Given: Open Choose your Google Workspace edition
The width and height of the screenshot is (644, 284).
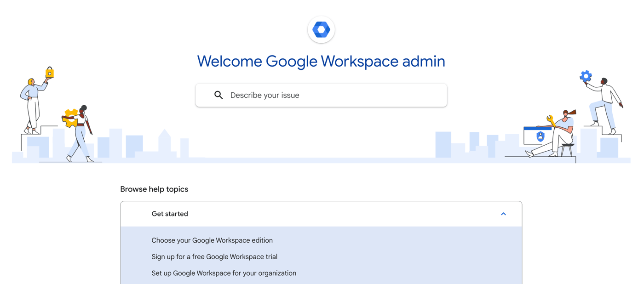Looking at the screenshot, I should [x=212, y=240].
